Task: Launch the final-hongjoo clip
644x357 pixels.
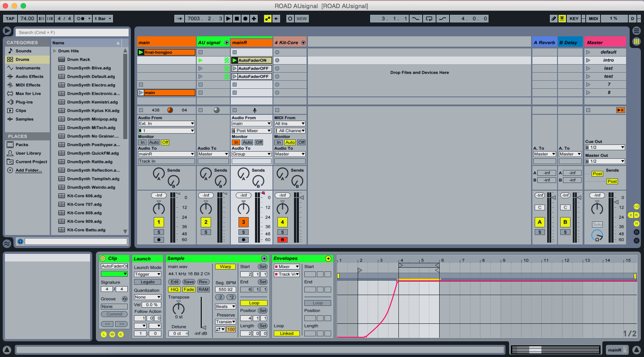Action: pos(141,52)
